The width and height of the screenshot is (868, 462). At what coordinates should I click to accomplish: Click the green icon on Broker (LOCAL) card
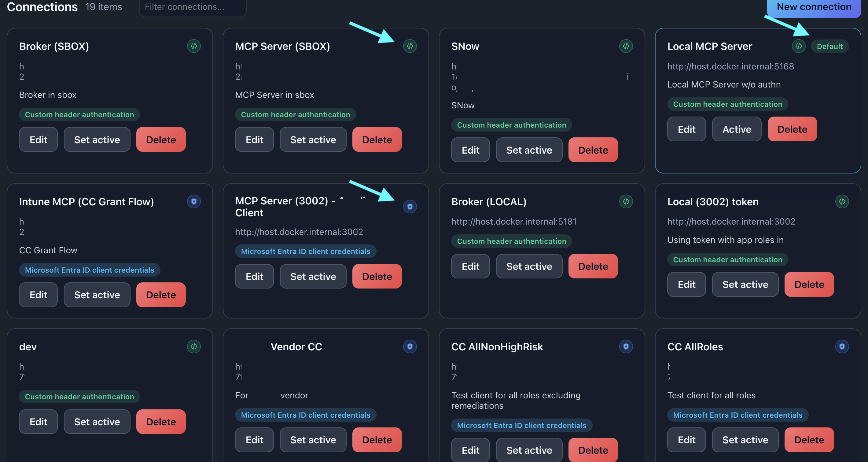point(626,201)
